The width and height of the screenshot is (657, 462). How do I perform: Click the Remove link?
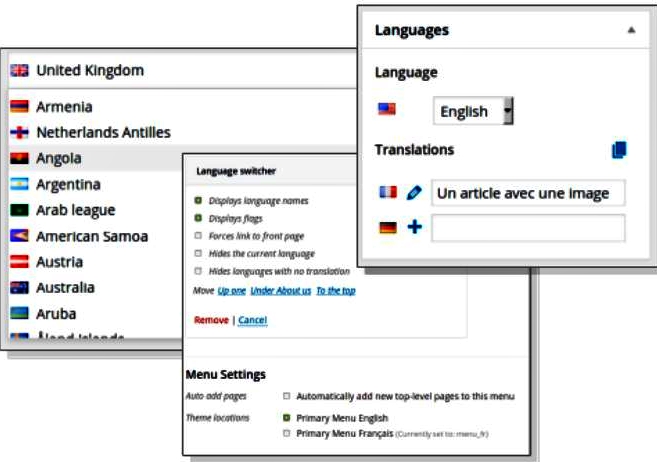(x=211, y=320)
